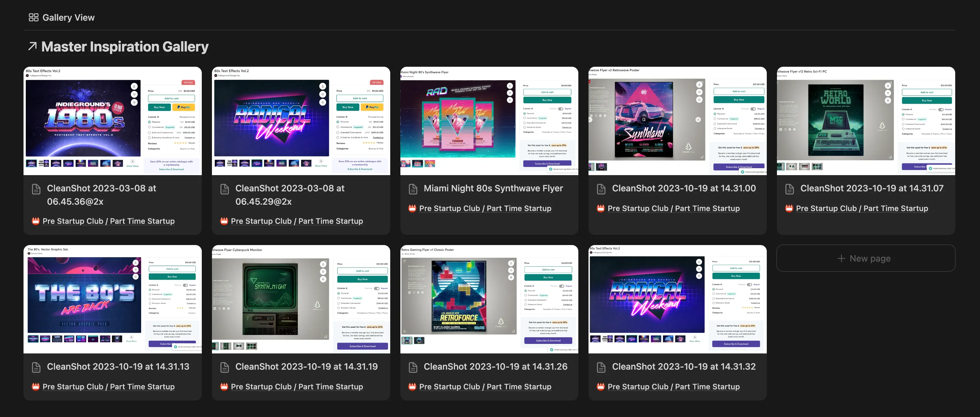Open title CleanShot 2023-10-19 at 14.31.00
The width and height of the screenshot is (980, 417).
tap(684, 188)
